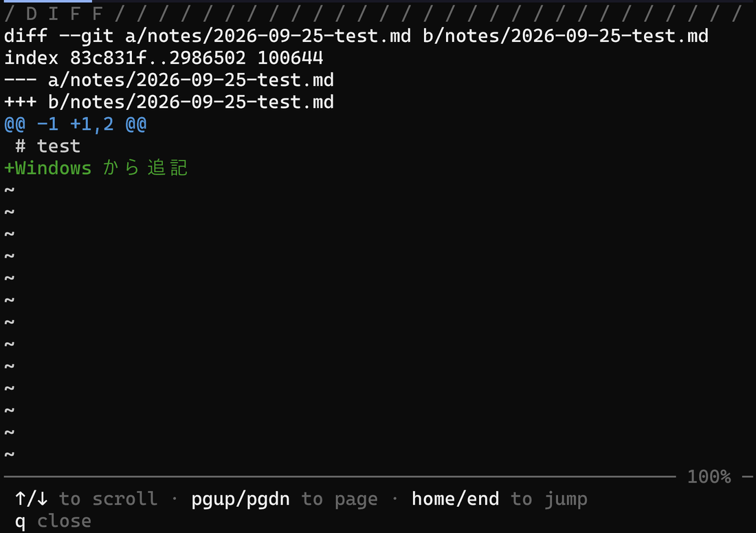756x533 pixels.
Task: Select the @@ -1 +1,2 @@ hunk header
Action: (x=75, y=124)
